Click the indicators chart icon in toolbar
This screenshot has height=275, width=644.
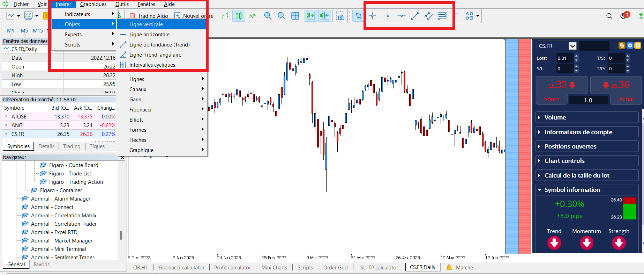point(28,16)
